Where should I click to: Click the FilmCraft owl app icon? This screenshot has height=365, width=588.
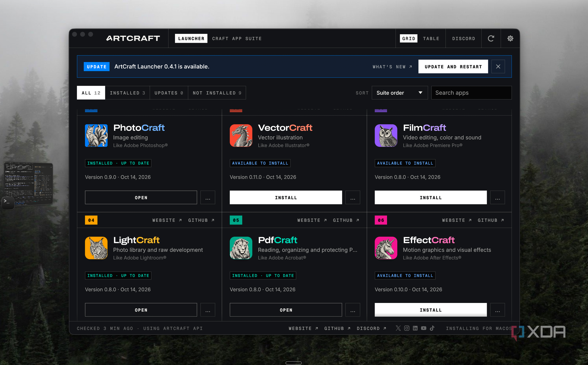pyautogui.click(x=386, y=135)
